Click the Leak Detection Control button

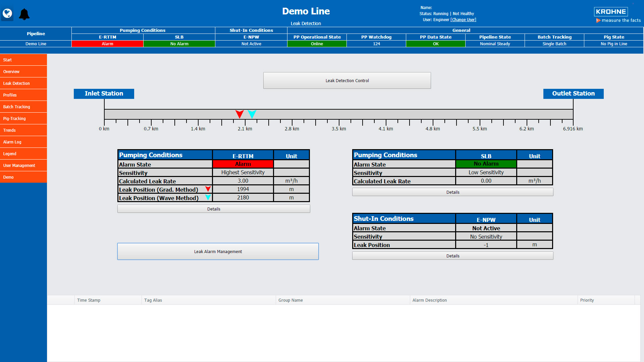(x=347, y=80)
